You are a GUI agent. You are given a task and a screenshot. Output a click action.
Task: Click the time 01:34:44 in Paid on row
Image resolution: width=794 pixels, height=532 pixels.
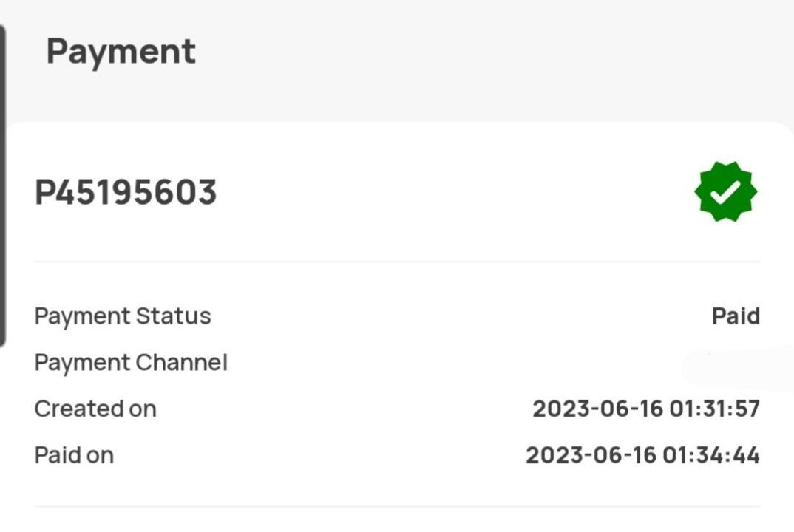710,455
